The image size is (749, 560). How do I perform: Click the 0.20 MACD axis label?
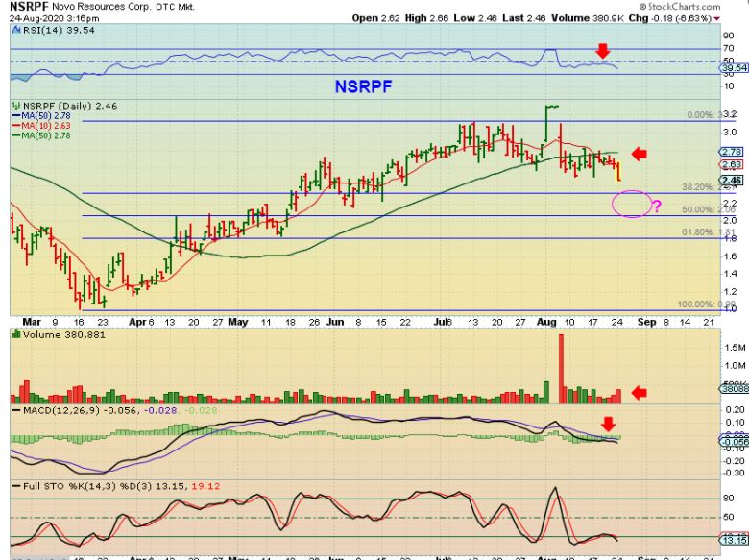736,410
